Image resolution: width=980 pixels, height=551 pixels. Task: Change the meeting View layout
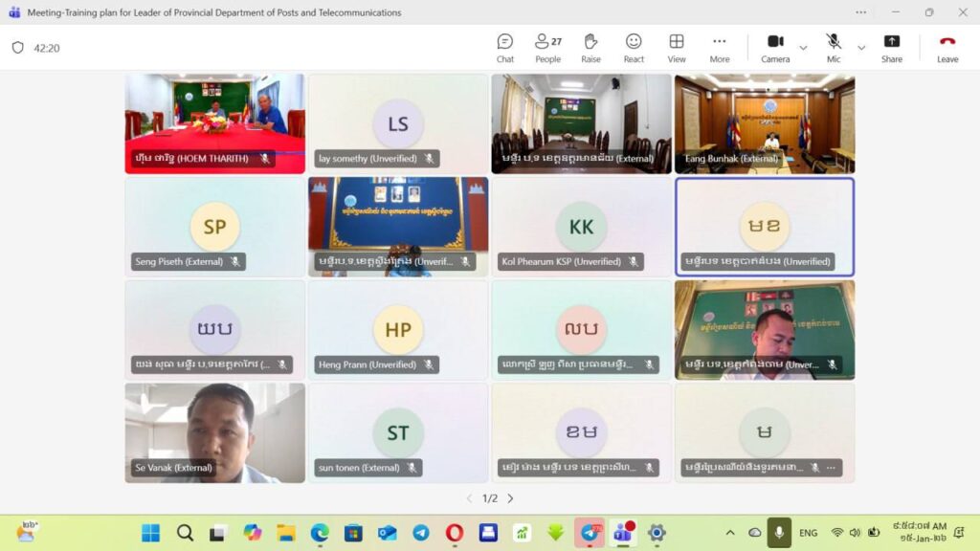click(x=677, y=48)
